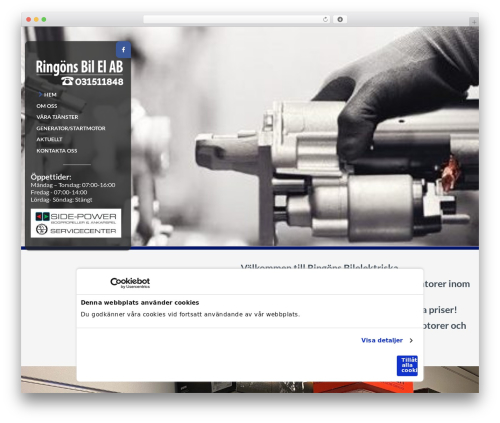Click the phone number 031511848

point(99,82)
